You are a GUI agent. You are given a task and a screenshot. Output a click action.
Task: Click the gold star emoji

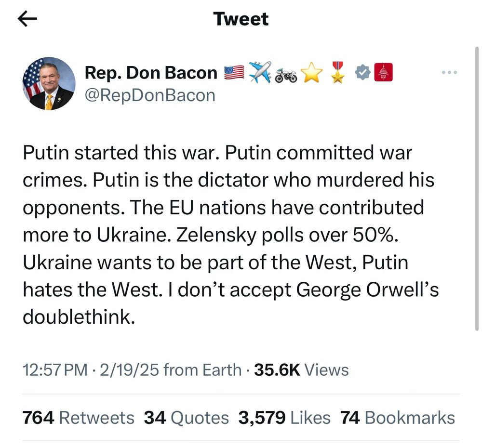pyautogui.click(x=311, y=73)
